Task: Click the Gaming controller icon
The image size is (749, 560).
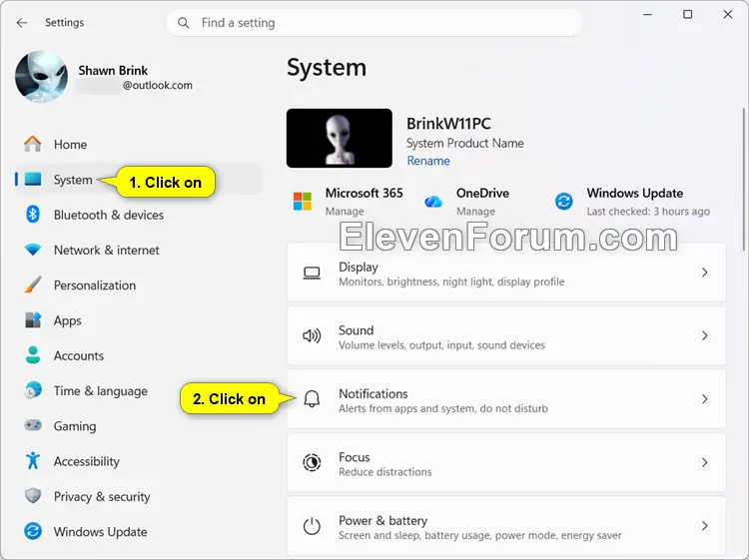Action: [x=33, y=425]
